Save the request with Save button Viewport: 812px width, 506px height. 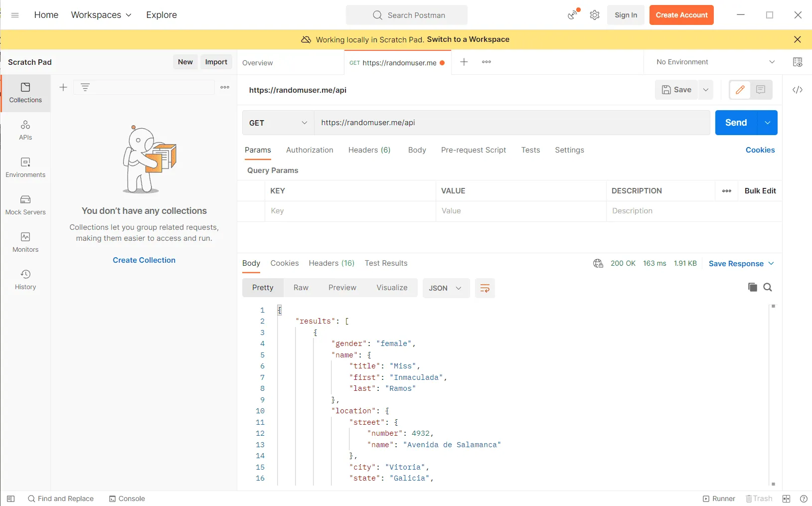676,90
